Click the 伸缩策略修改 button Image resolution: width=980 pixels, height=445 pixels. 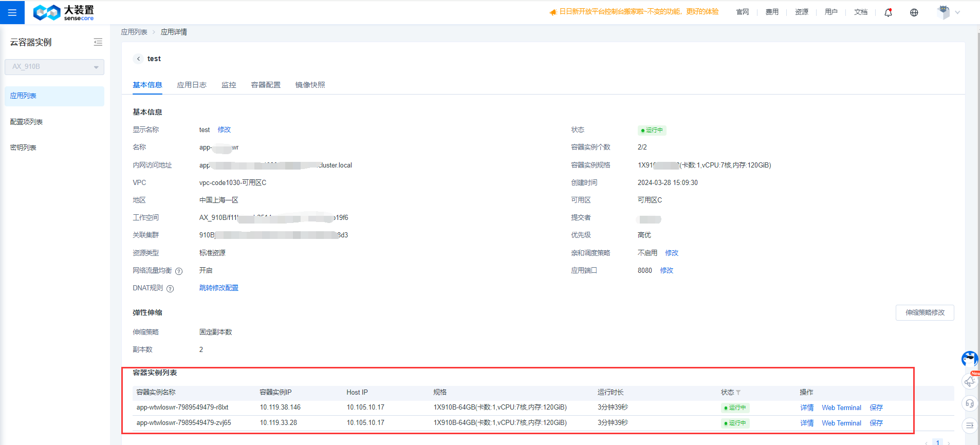tap(924, 312)
